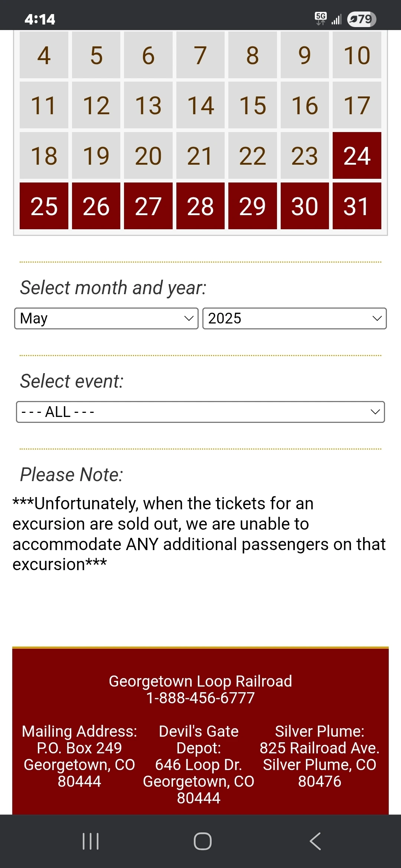Image resolution: width=401 pixels, height=868 pixels.
Task: Tap calendar day 4
Action: (44, 55)
